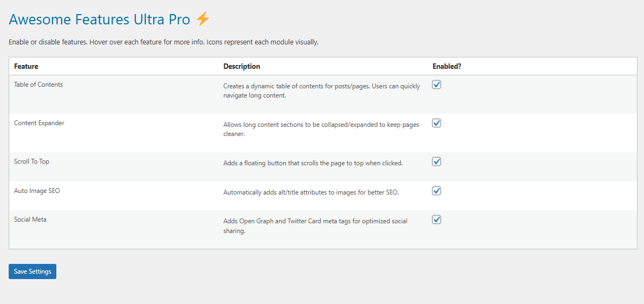Toggle the Scroll To Top checkbox
This screenshot has height=304, width=644.
[x=437, y=161]
